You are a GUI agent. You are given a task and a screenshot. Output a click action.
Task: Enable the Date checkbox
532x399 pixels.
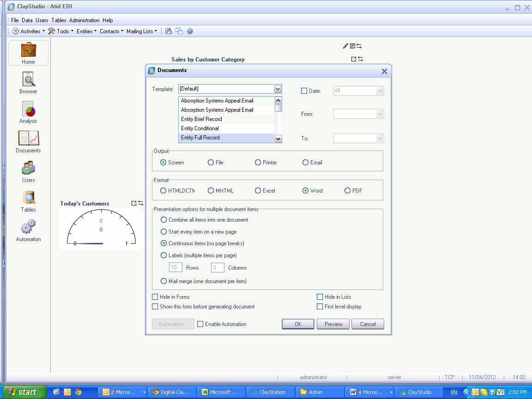point(304,91)
